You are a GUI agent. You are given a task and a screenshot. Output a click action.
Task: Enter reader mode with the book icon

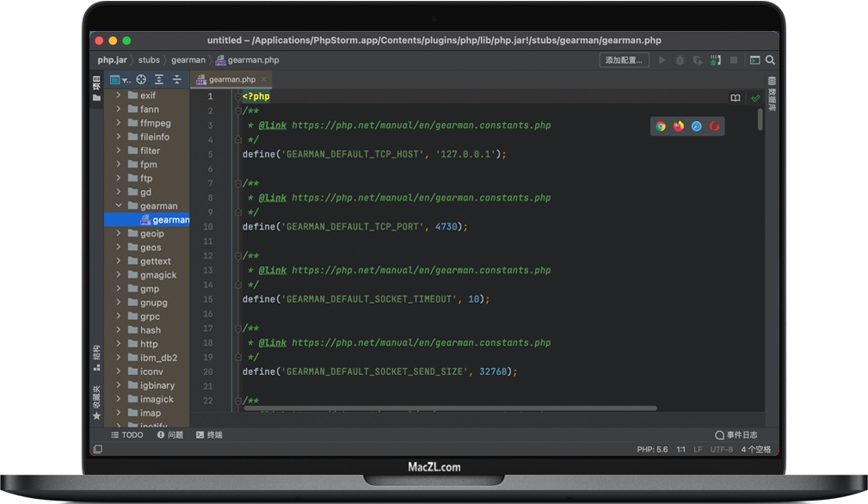[736, 97]
